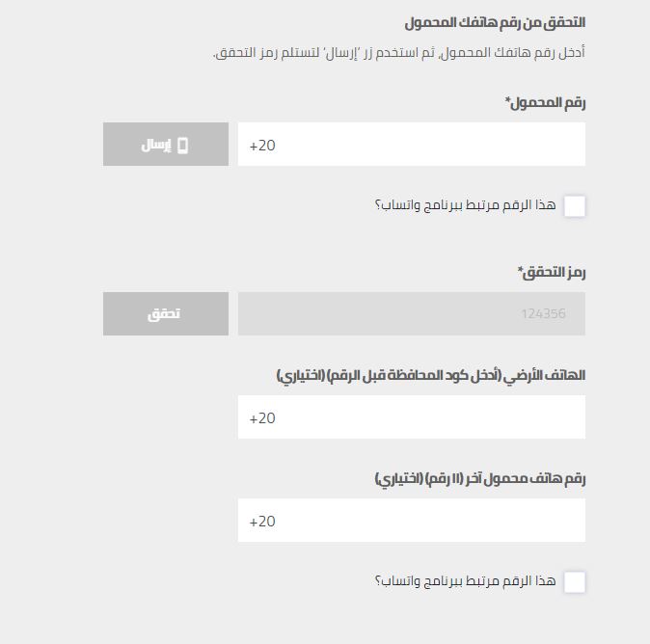Click the +20 prefix in the landline field

[262, 418]
